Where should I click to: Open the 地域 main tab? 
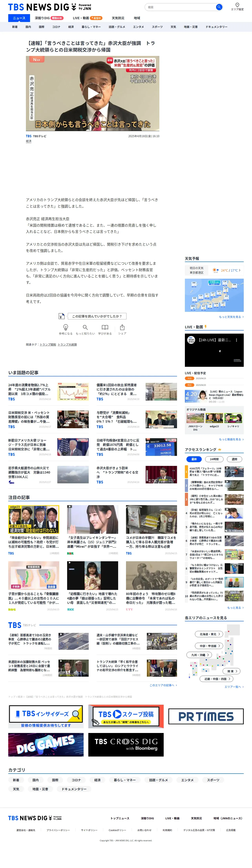tap(137, 18)
